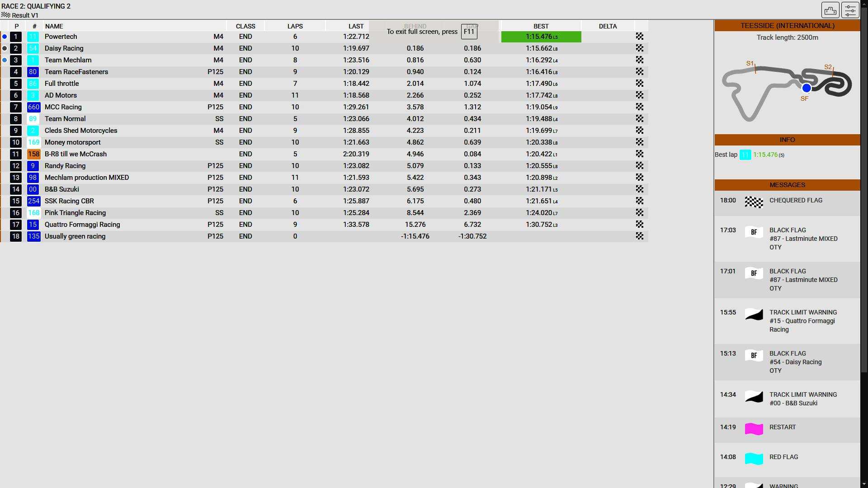
Task: Sort table by LAPS column header
Action: [x=295, y=26]
